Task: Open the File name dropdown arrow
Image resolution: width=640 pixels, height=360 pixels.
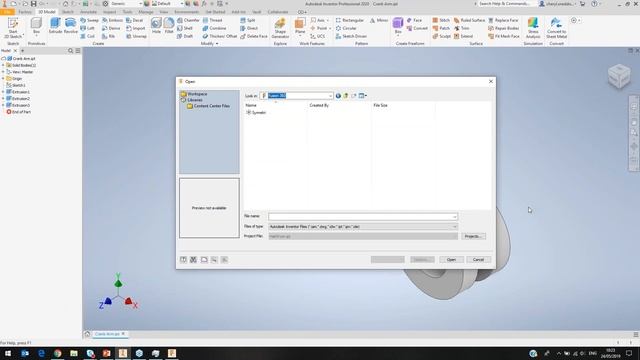Action: click(x=454, y=216)
